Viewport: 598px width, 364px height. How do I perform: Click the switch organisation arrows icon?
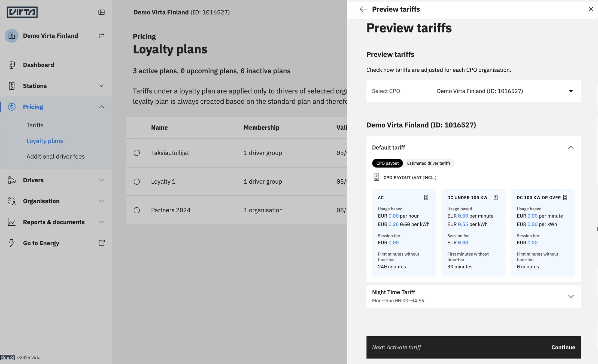point(101,36)
